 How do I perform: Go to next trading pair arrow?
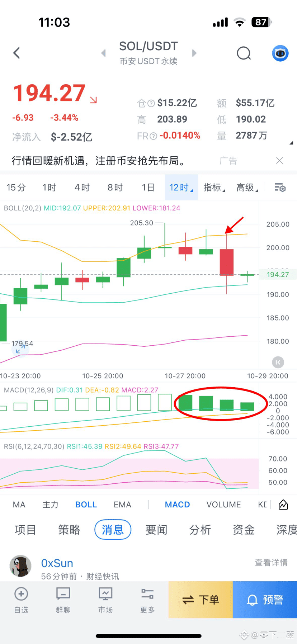pos(194,53)
